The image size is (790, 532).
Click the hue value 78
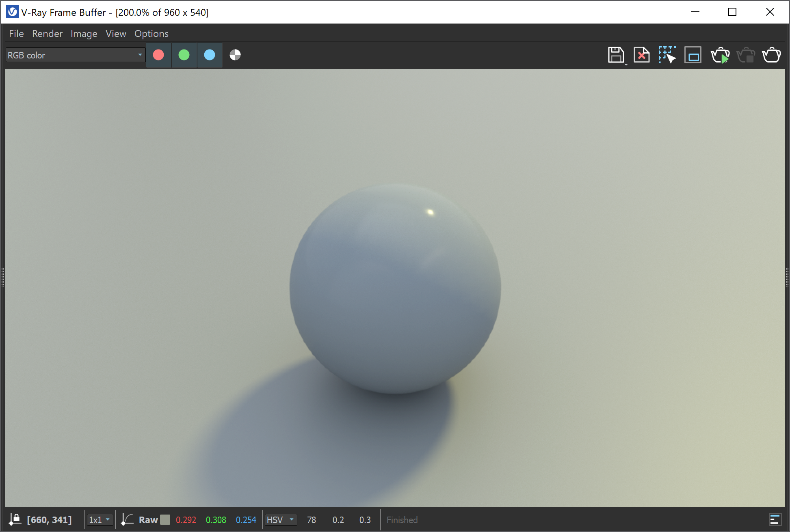tap(312, 520)
